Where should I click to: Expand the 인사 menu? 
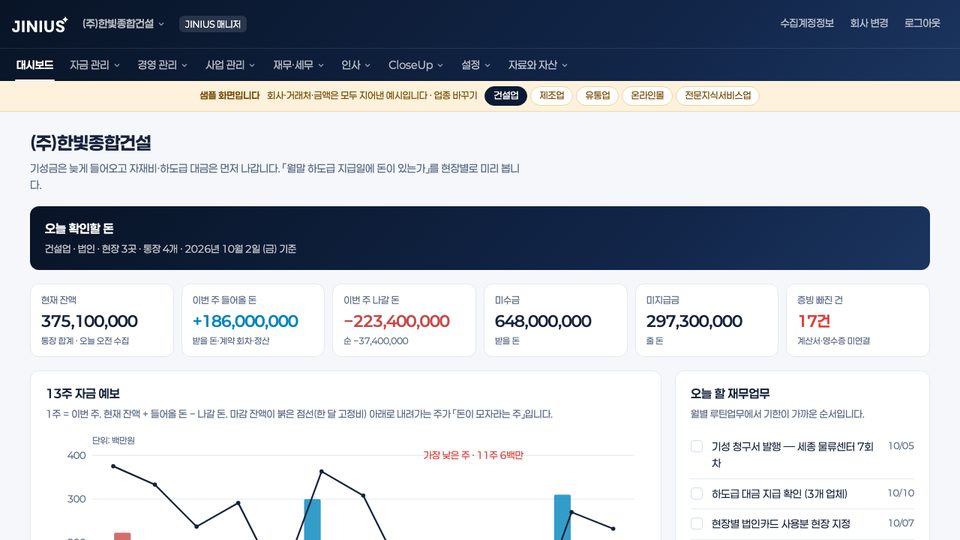click(x=356, y=65)
